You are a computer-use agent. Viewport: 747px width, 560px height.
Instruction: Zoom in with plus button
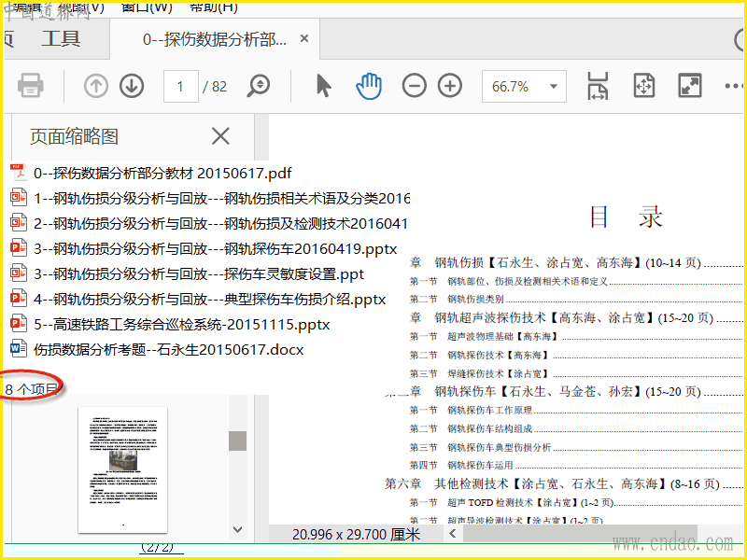pos(450,86)
